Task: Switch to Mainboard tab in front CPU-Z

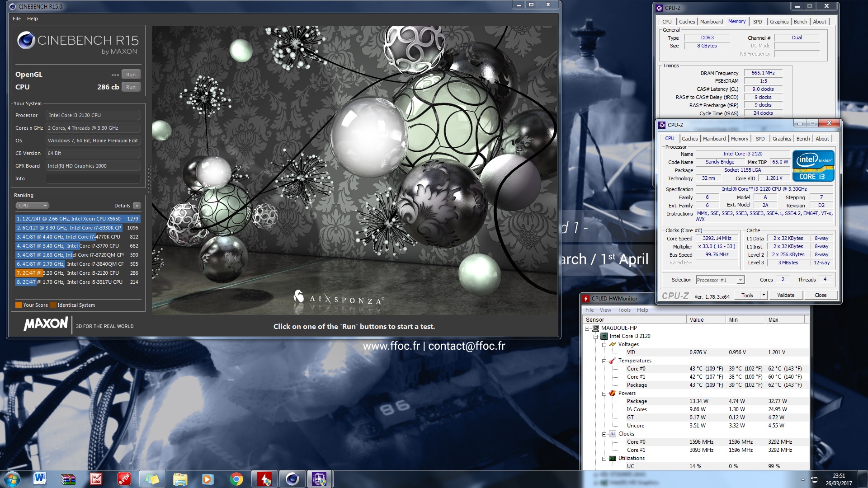Action: tap(714, 139)
